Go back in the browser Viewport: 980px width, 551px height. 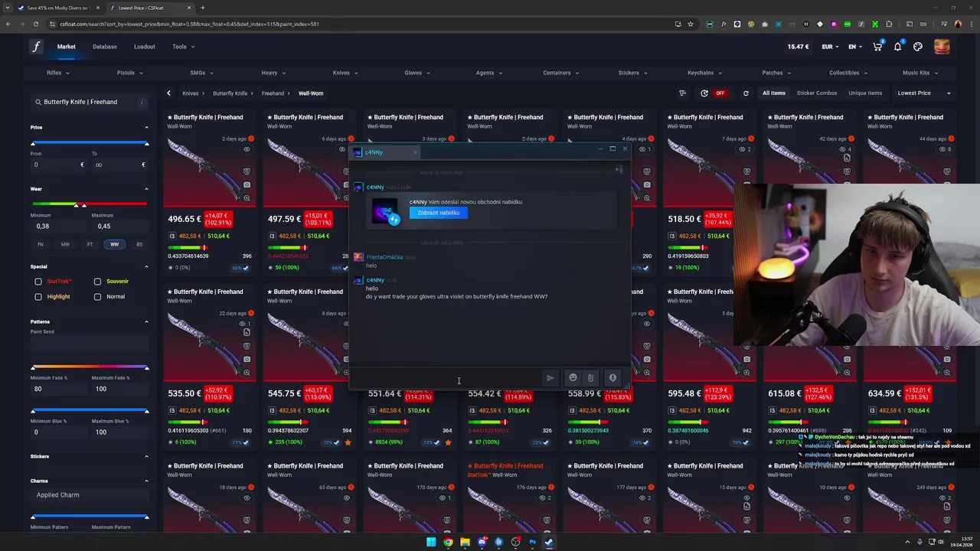pos(8,24)
